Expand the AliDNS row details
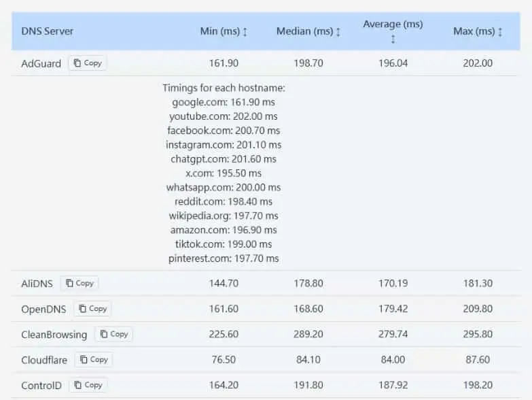The image size is (532, 400). (x=266, y=283)
